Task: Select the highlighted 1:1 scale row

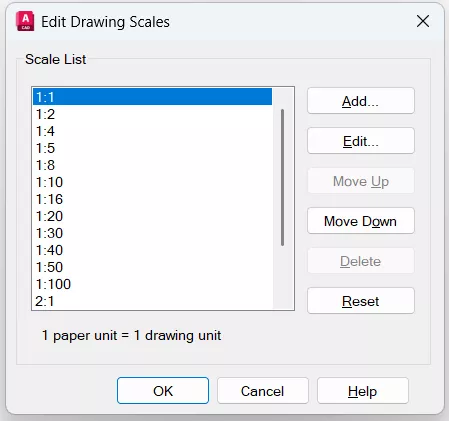Action: (152, 97)
